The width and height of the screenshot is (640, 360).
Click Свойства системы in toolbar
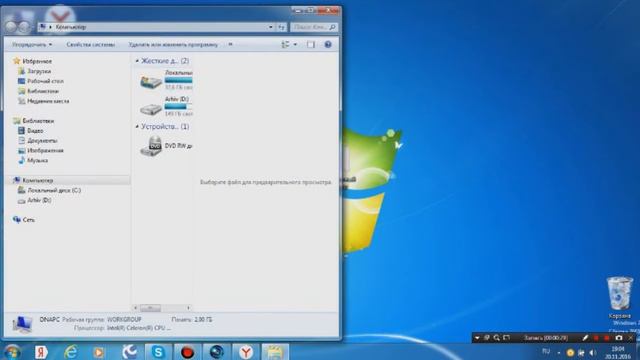click(x=91, y=44)
